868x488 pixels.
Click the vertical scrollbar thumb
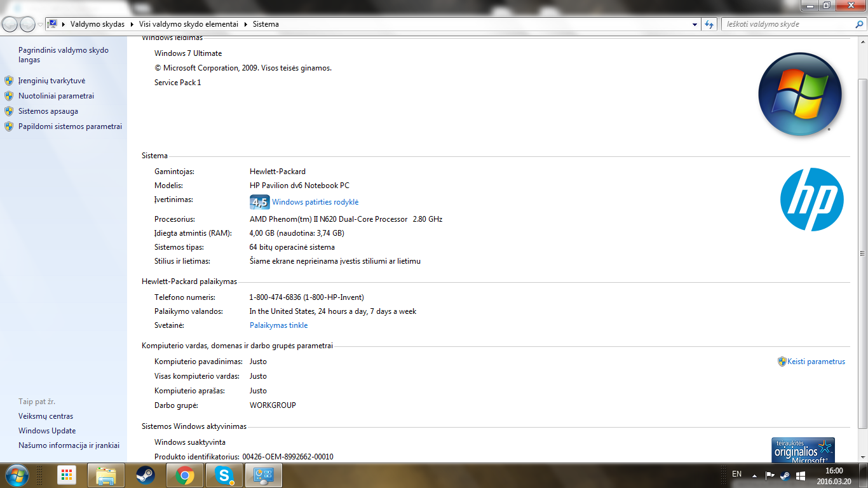pyautogui.click(x=862, y=254)
